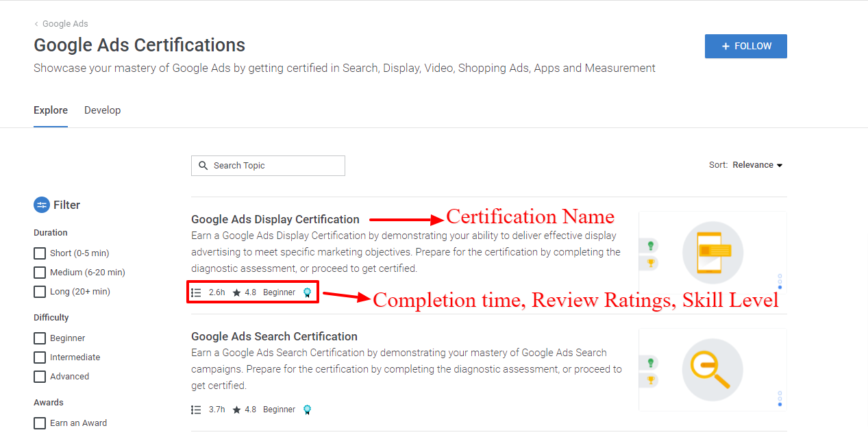Open the Sort Relevance dropdown
The height and width of the screenshot is (439, 868).
click(x=757, y=165)
